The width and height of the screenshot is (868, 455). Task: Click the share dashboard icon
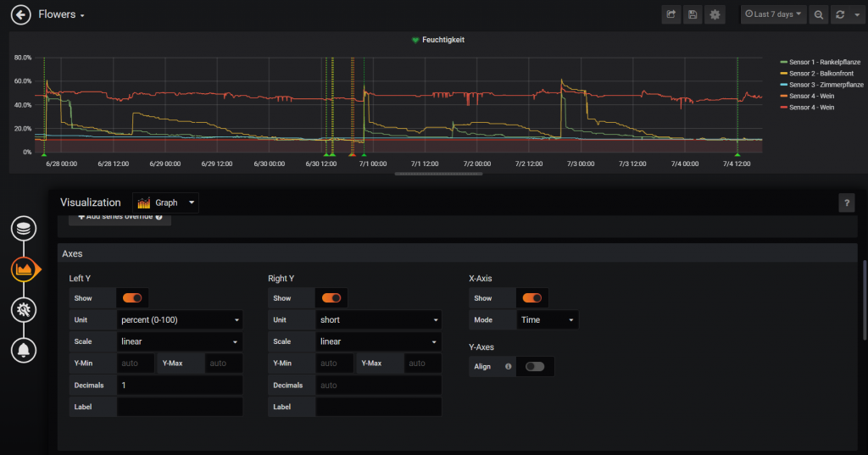[671, 14]
